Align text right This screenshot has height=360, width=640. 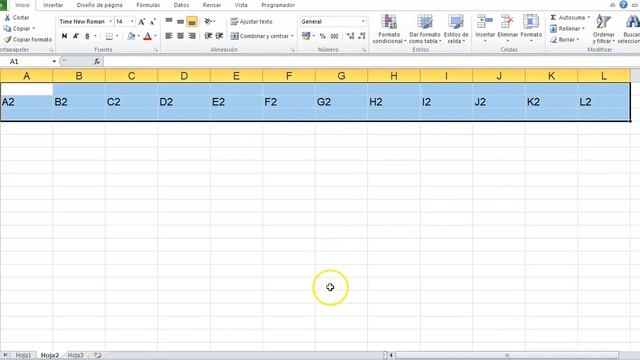(x=192, y=36)
